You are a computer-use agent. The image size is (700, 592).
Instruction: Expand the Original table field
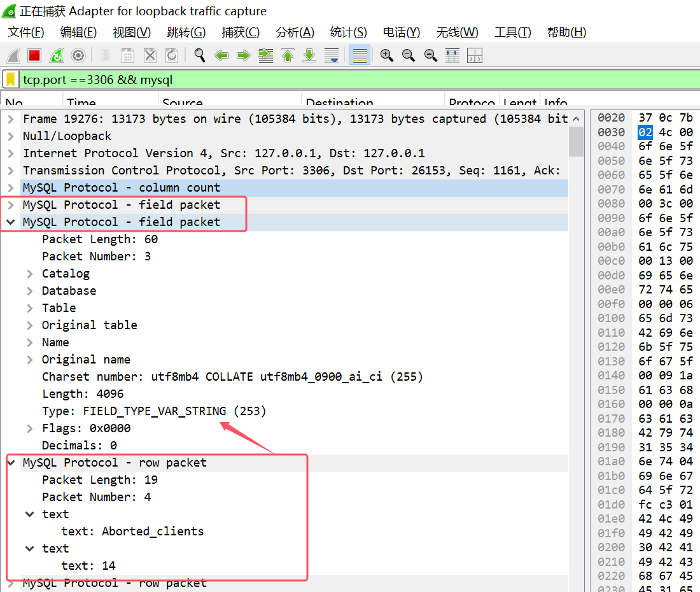tap(30, 325)
